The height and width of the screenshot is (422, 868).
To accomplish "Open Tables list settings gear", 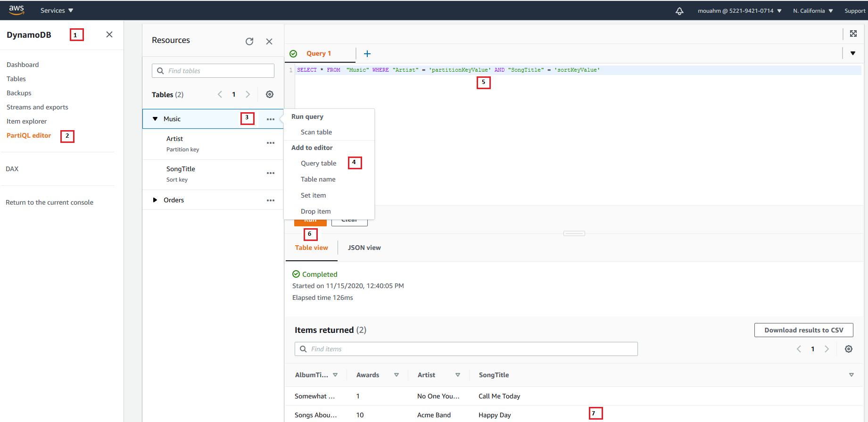I will [270, 94].
